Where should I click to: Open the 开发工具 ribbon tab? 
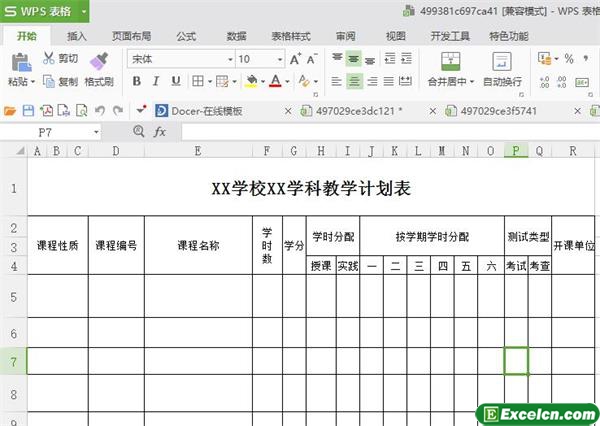450,36
